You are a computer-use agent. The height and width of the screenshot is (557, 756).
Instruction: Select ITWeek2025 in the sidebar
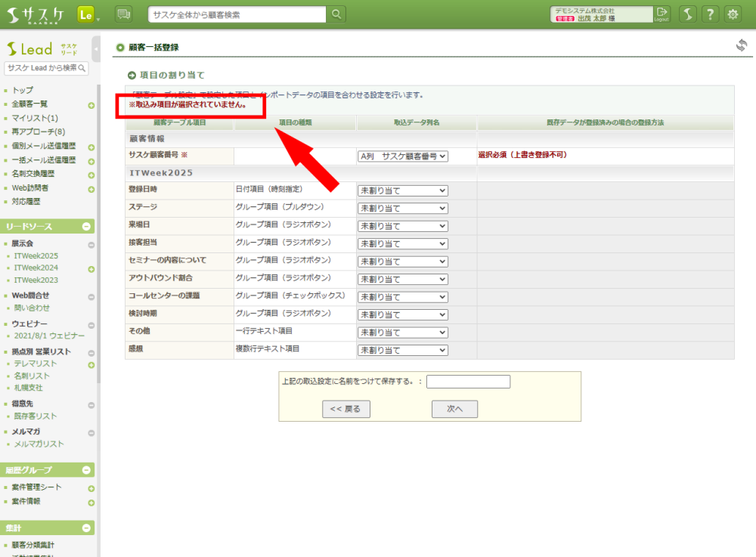pos(36,255)
